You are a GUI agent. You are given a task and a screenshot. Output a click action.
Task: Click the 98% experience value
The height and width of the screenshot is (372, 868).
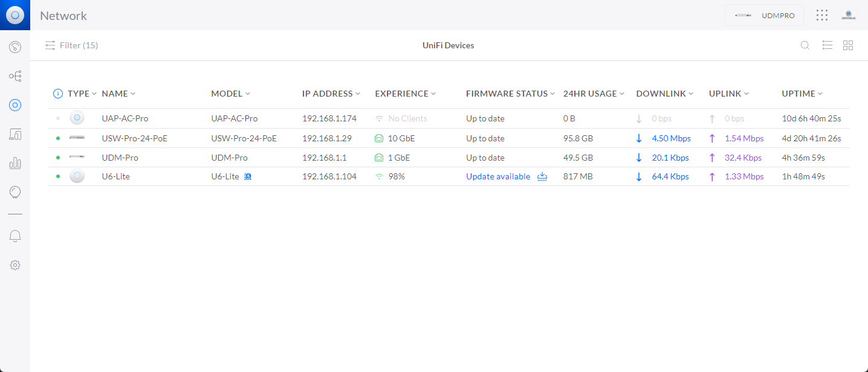point(397,177)
